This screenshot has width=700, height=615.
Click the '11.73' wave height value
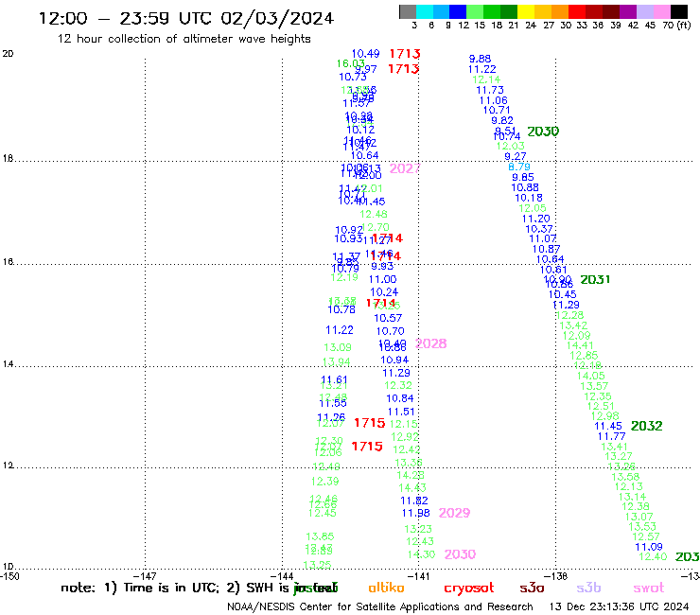click(490, 90)
